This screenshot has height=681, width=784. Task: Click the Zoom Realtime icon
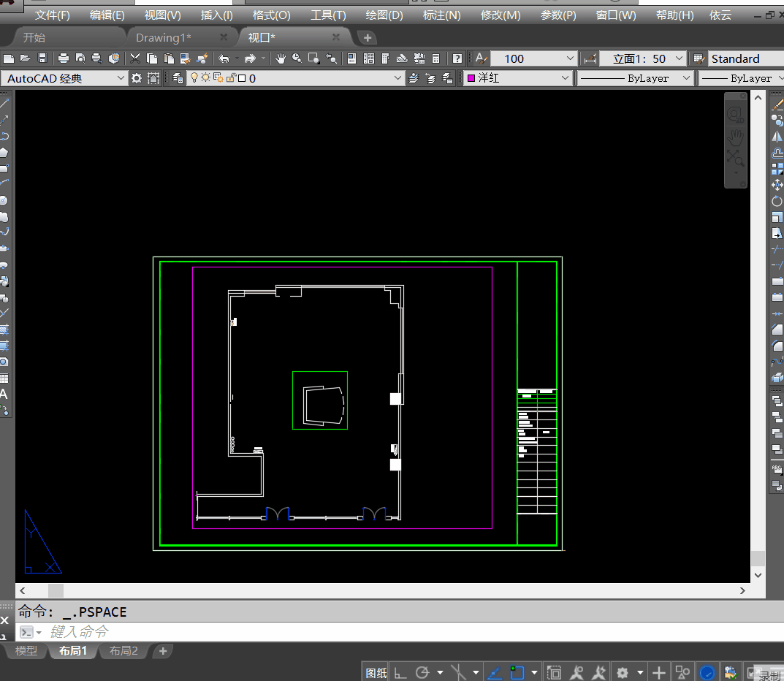(297, 58)
